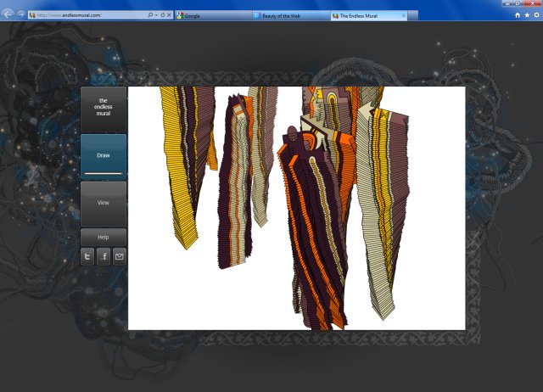Open the Favorites star icon

526,15
